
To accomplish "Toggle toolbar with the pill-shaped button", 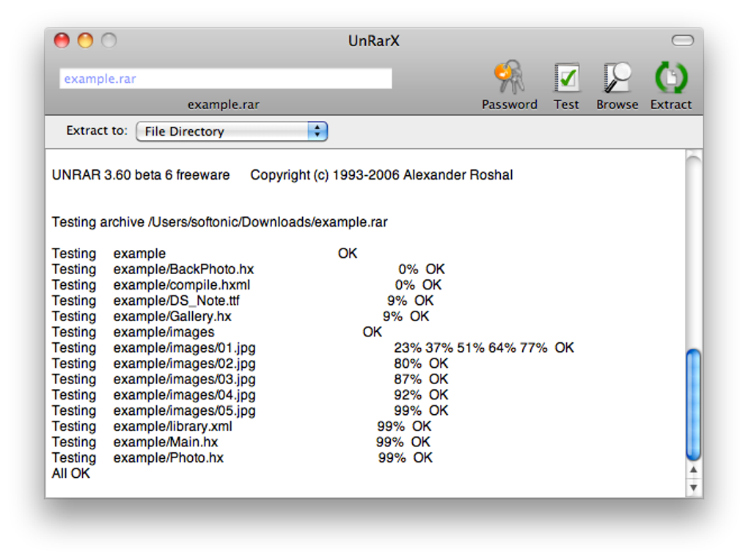I will pos(683,40).
